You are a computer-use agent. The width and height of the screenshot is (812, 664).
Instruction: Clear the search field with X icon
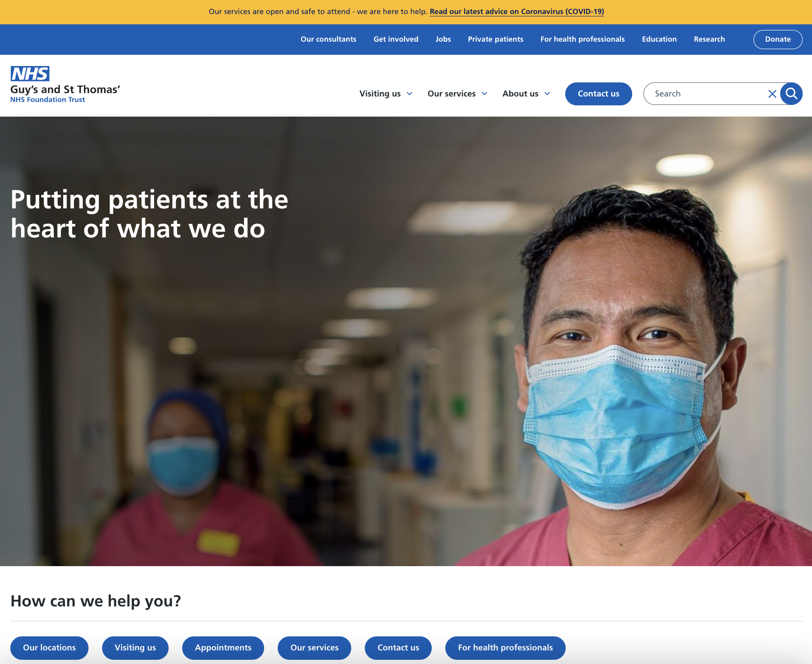772,94
